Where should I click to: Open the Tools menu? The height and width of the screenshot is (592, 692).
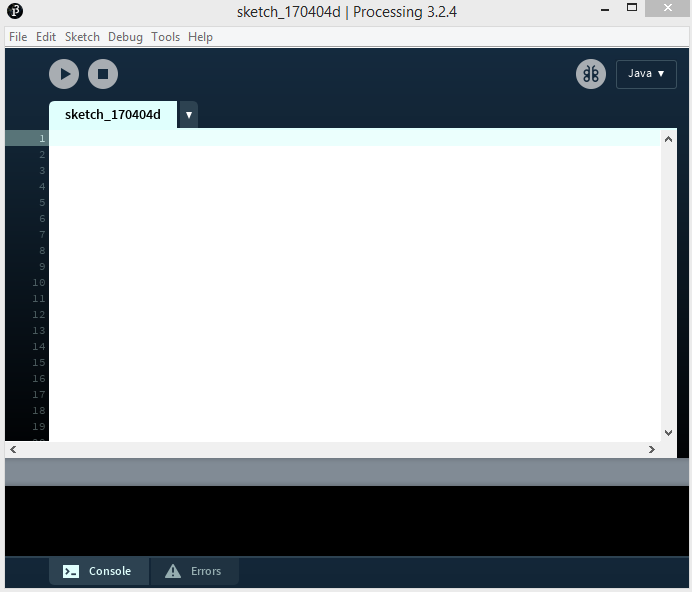165,37
